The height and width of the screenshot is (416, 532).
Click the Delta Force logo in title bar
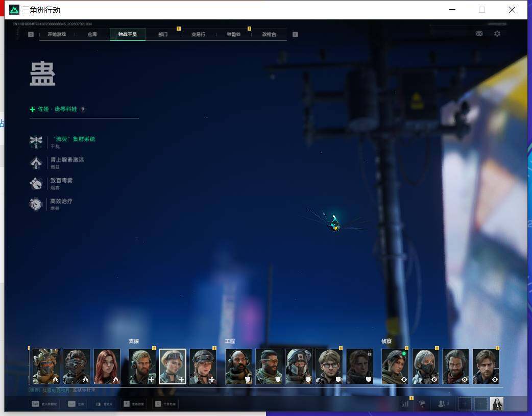(x=14, y=10)
